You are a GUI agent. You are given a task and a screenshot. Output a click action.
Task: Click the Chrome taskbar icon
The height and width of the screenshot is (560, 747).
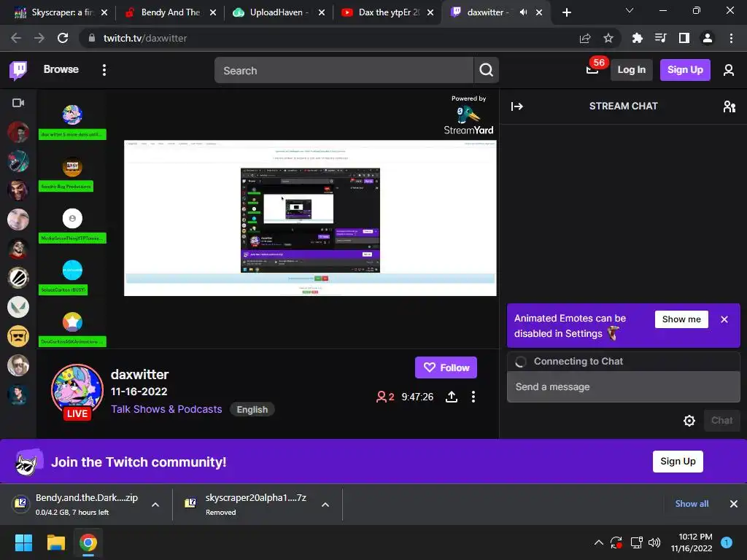click(x=88, y=542)
